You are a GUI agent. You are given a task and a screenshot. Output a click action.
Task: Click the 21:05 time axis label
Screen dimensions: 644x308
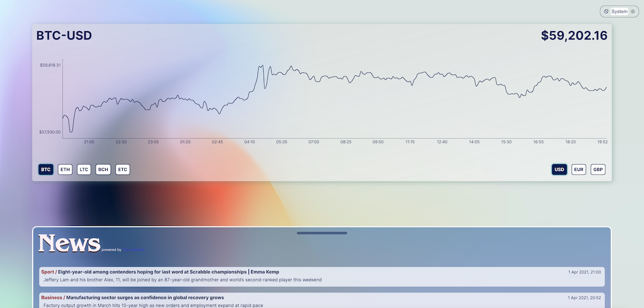(x=89, y=142)
